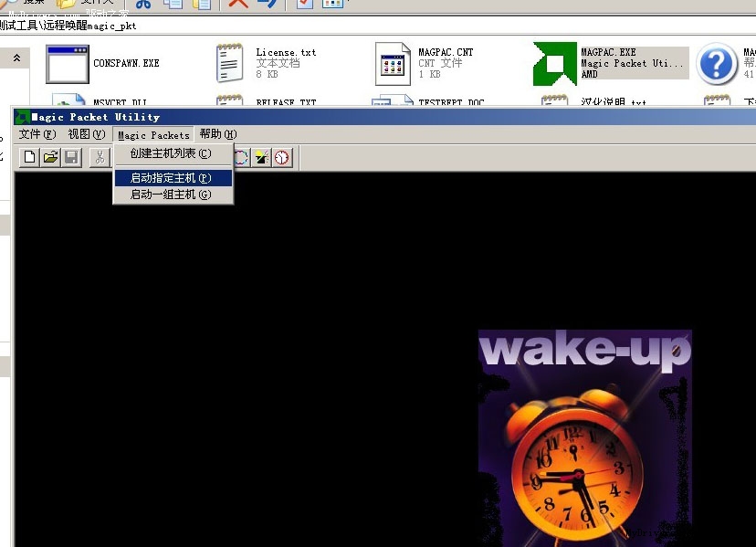Image resolution: width=756 pixels, height=547 pixels.
Task: Click the Explorer Cut scissors toolbar icon
Action: click(142, 4)
